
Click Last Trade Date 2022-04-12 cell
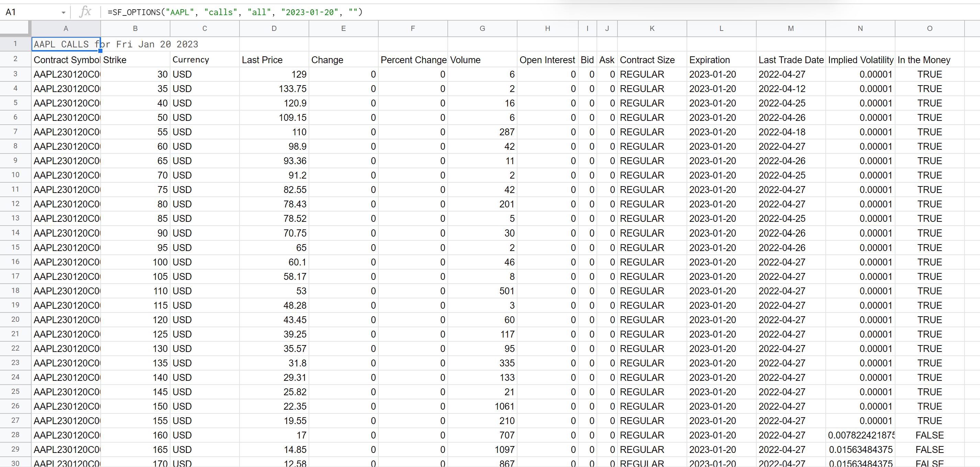(x=791, y=89)
